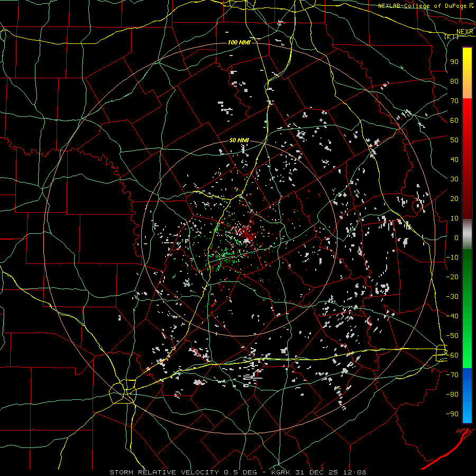
Task: Click the positive 40 scale value
Action: [454, 159]
